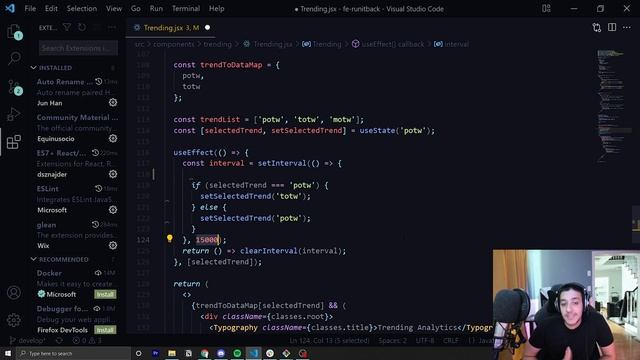
Task: Fold the if block at line 121
Action: (x=167, y=200)
